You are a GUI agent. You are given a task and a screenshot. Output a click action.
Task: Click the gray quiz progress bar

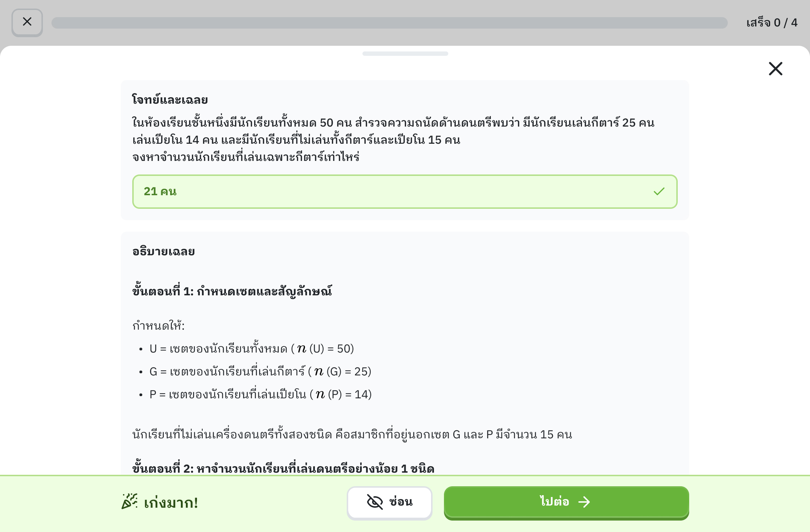coord(389,23)
